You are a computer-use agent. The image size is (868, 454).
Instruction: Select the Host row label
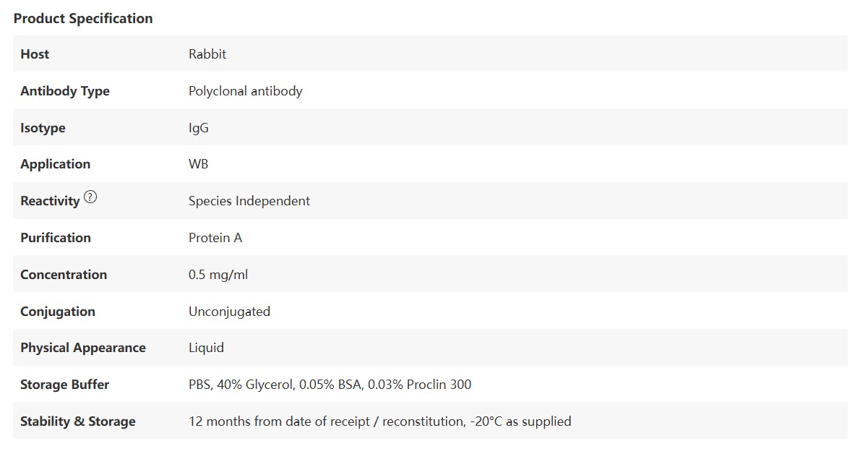point(35,54)
